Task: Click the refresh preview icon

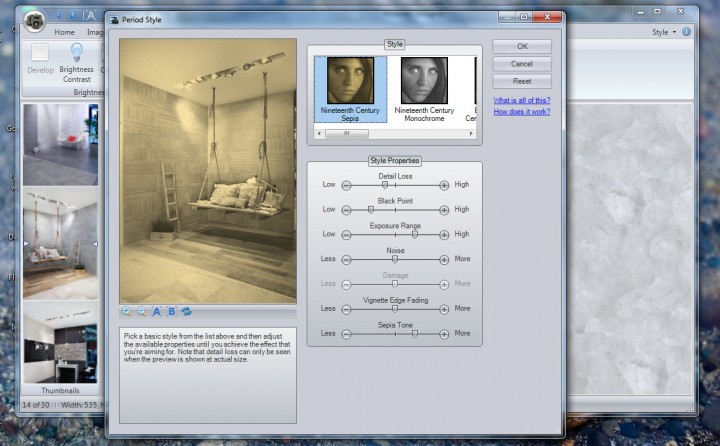Action: pos(186,311)
